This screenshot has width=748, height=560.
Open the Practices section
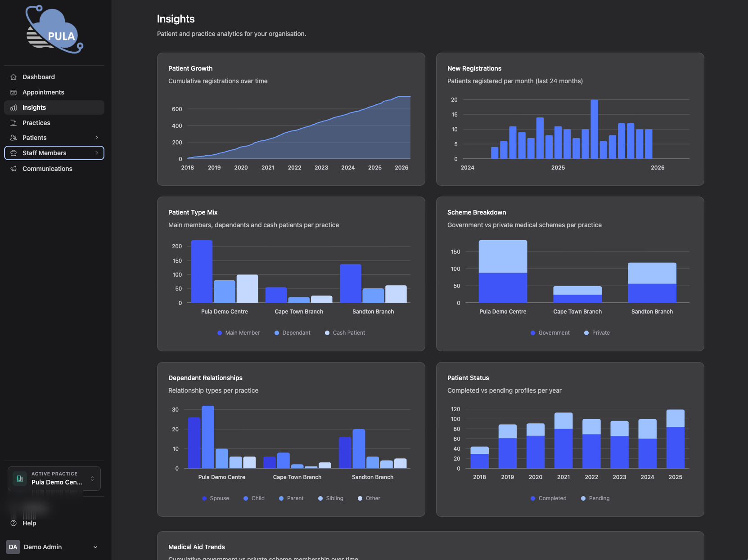[54, 123]
